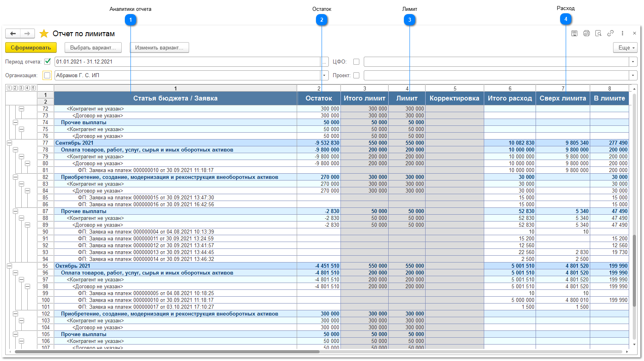644x361 pixels.
Task: Go forward with the right arrow button
Action: click(27, 33)
